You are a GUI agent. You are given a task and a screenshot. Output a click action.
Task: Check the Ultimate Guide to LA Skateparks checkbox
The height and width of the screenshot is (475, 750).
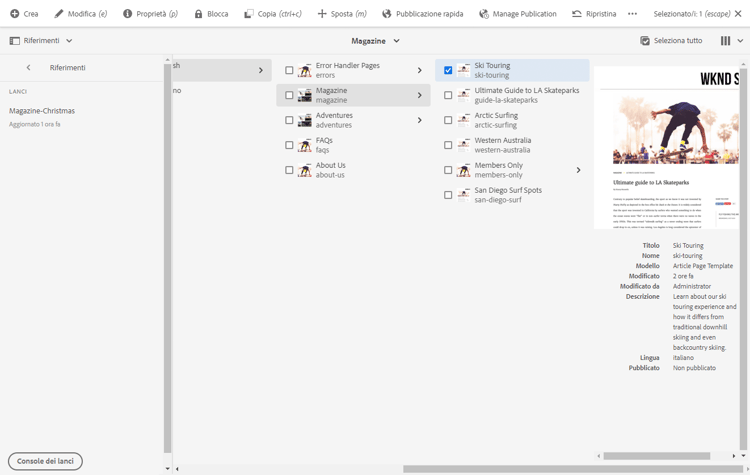[448, 95]
